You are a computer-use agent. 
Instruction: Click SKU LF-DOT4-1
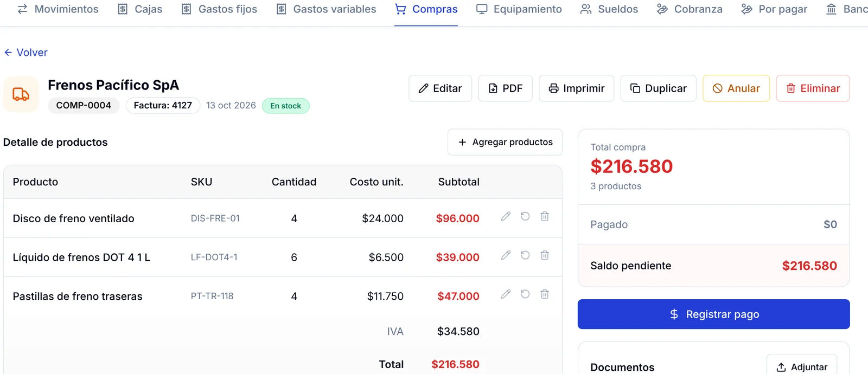point(214,257)
